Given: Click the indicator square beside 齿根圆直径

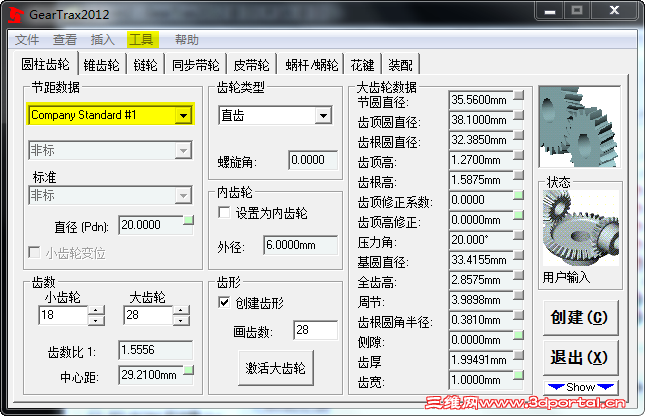Looking at the screenshot, I should point(519,135).
